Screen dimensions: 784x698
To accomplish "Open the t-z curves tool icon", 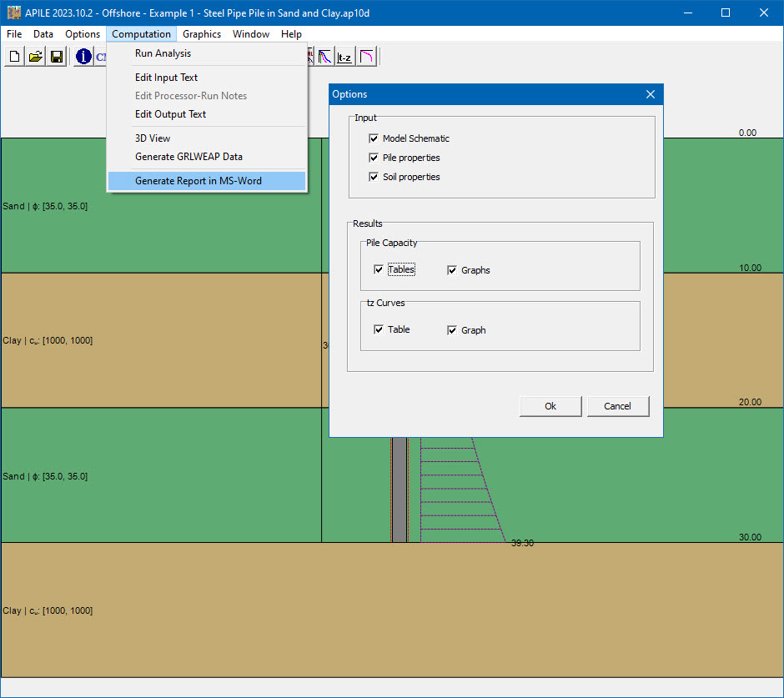I will pos(344,56).
